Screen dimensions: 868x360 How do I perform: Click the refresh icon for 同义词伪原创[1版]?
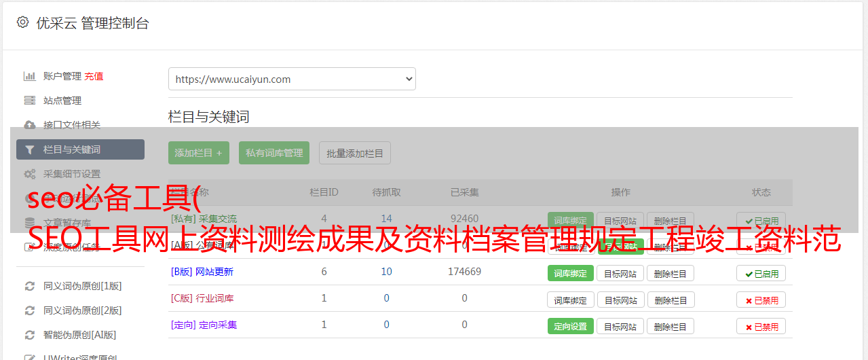pos(30,286)
